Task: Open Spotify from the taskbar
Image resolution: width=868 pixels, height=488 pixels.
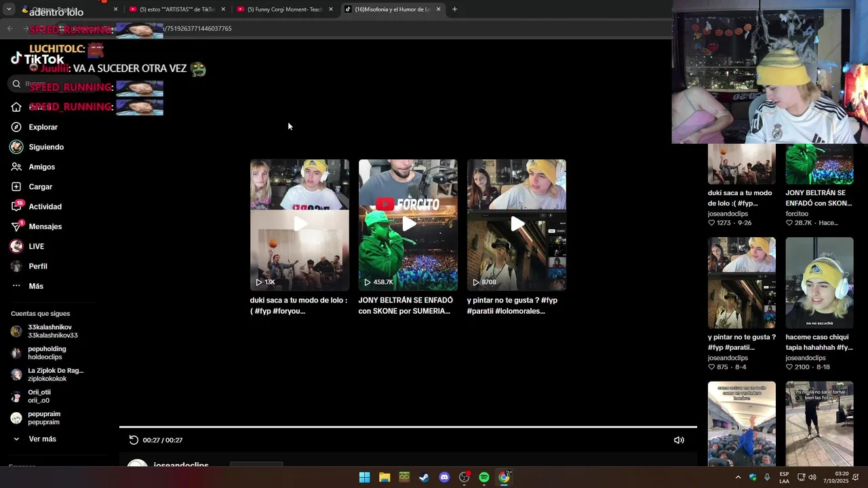Action: pos(484,477)
